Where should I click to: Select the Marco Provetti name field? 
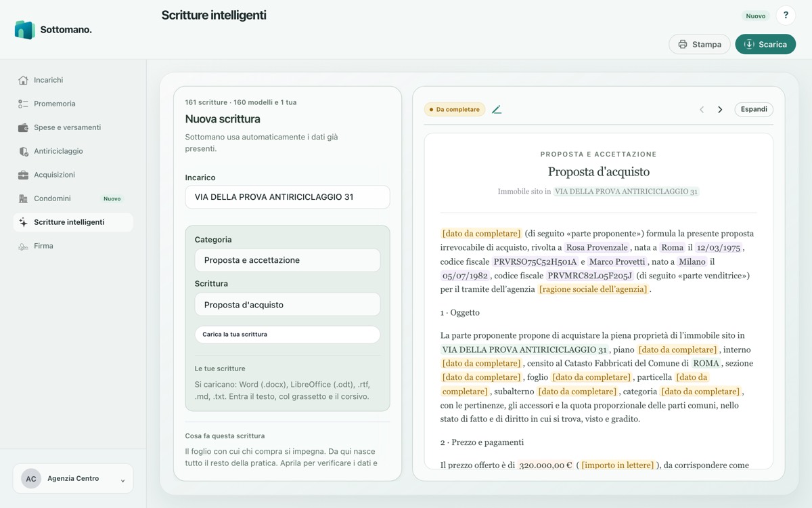click(617, 261)
